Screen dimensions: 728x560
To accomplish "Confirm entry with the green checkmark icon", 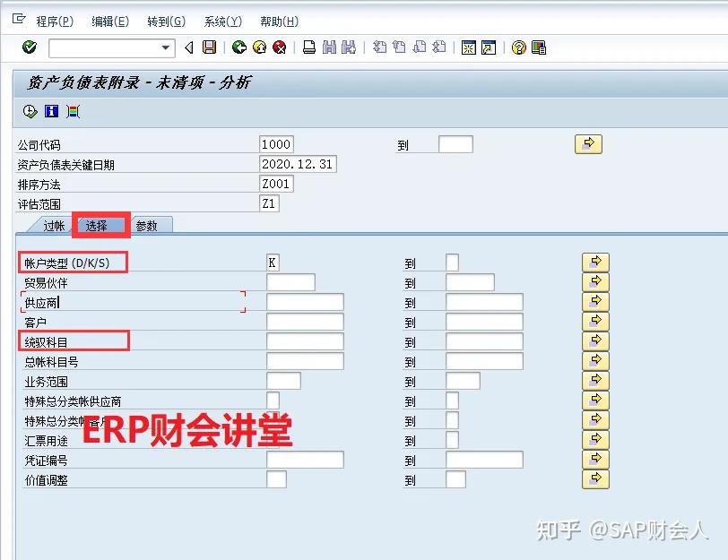I will [28, 47].
